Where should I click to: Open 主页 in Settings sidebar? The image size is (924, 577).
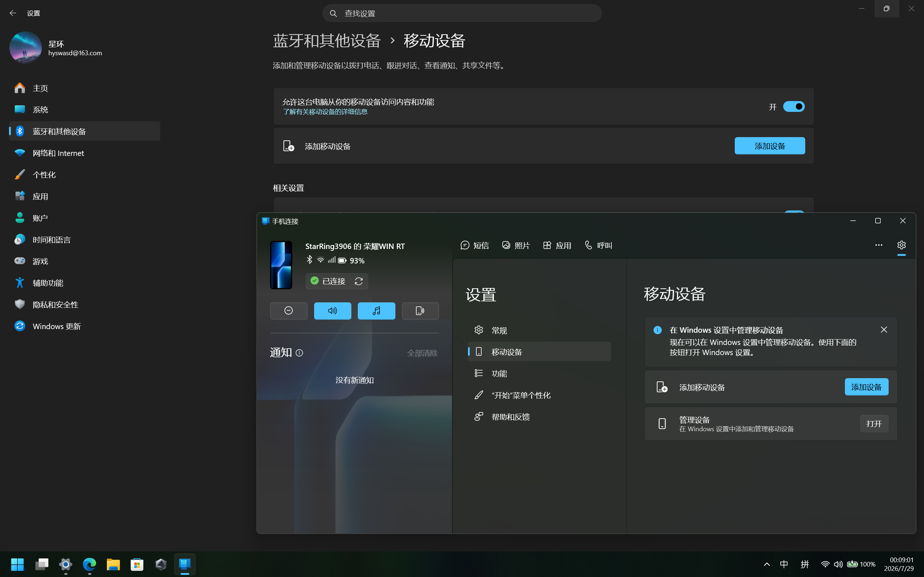click(x=84, y=88)
